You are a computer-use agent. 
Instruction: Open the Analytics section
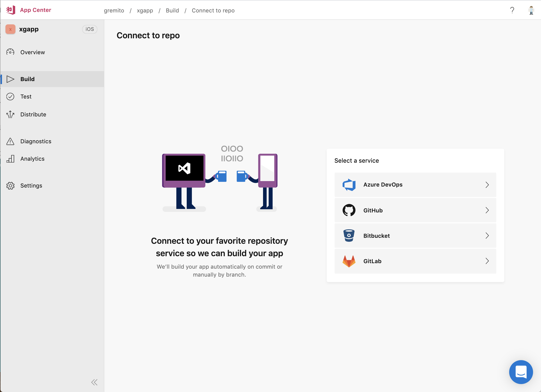(32, 159)
